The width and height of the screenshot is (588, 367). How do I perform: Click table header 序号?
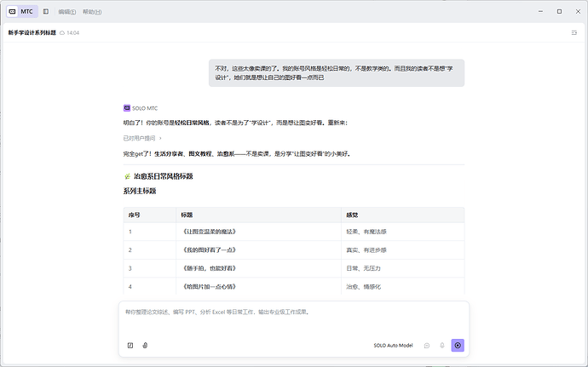135,215
